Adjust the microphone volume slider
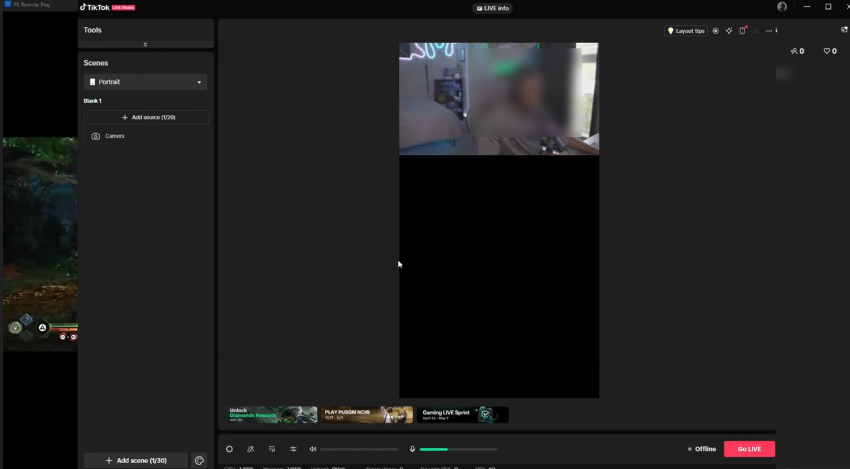 click(458, 449)
